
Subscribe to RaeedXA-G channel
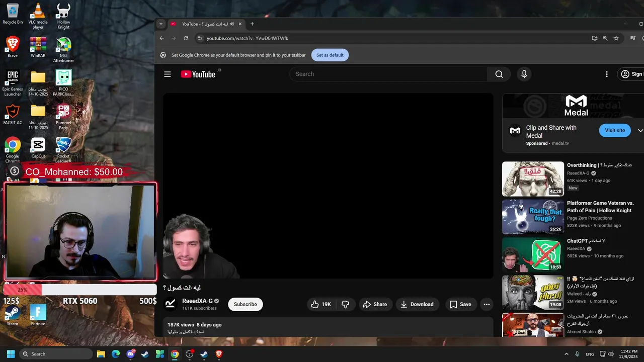(x=246, y=304)
